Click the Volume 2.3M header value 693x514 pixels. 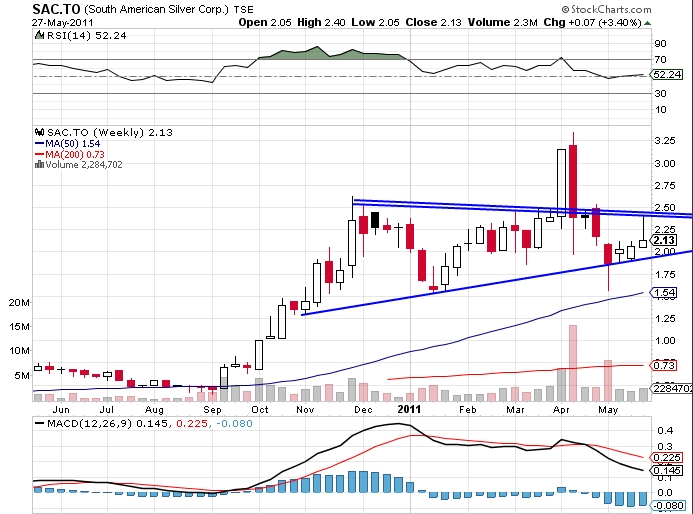tap(503, 23)
